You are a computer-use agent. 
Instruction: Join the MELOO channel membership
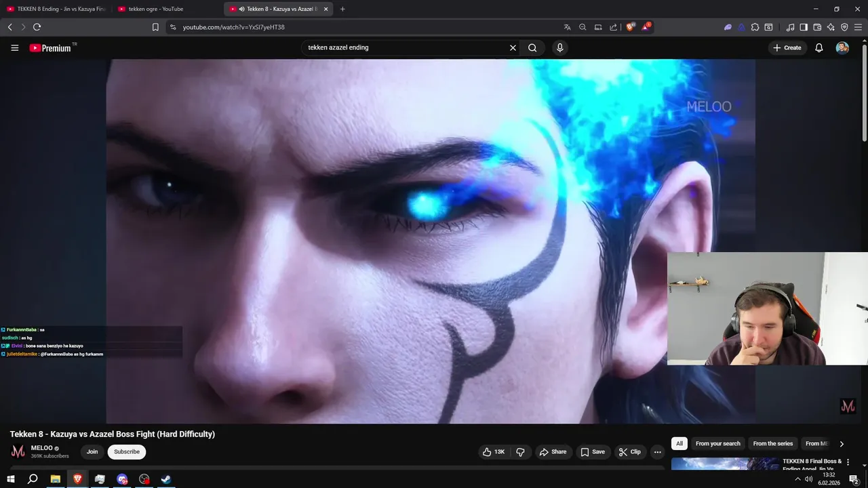[92, 452]
